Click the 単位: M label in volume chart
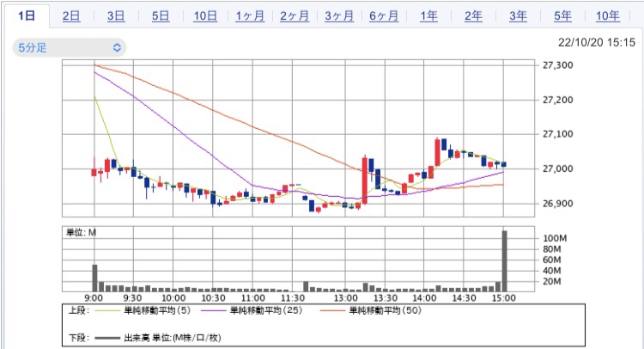644x349 pixels. (81, 233)
